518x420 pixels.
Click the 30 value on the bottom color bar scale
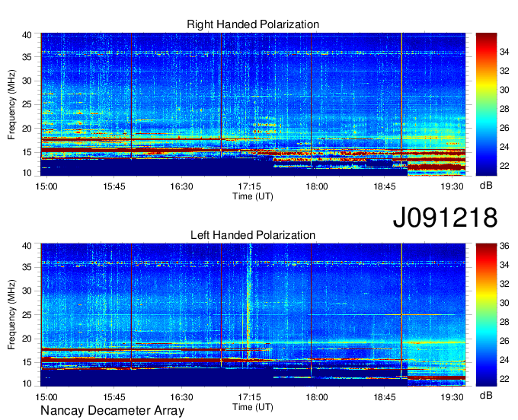click(x=504, y=303)
